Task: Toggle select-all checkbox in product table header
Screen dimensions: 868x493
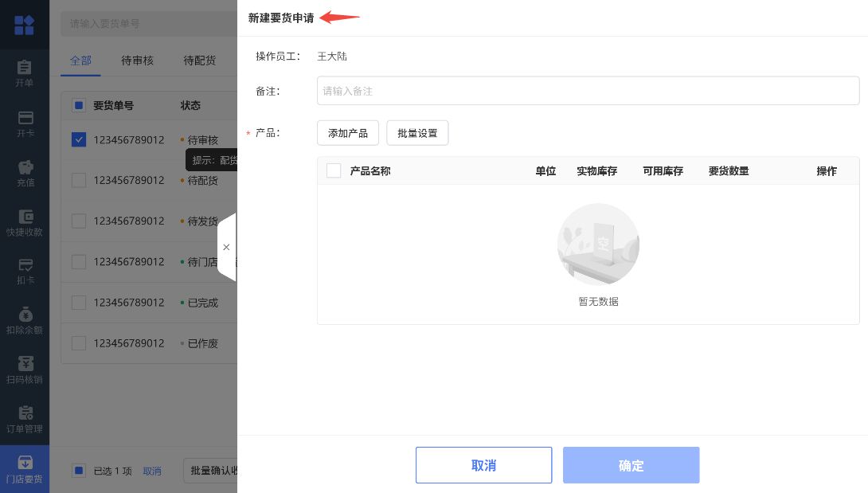Action: pyautogui.click(x=334, y=170)
